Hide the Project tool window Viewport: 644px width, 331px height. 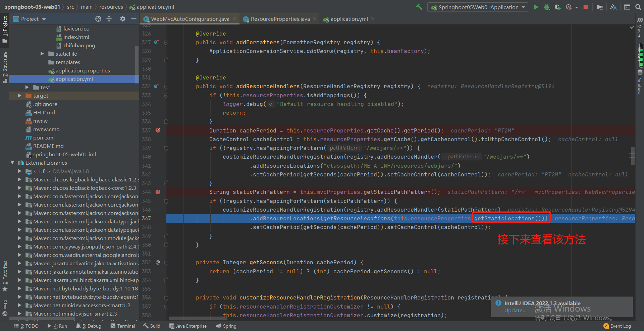[x=133, y=19]
